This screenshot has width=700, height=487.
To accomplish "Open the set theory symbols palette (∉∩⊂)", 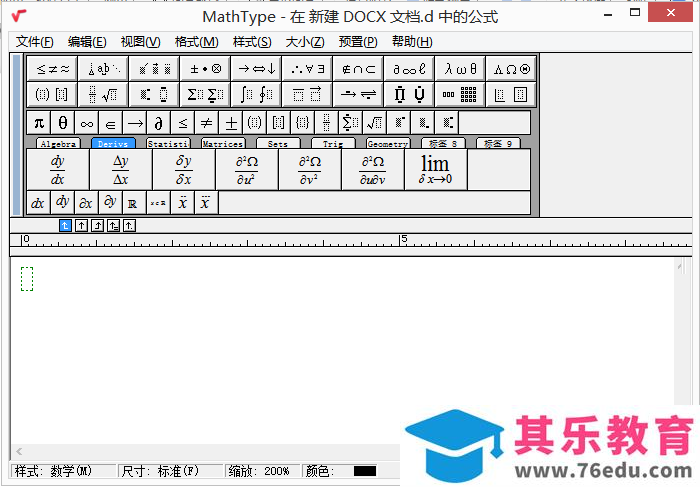I will tap(358, 69).
